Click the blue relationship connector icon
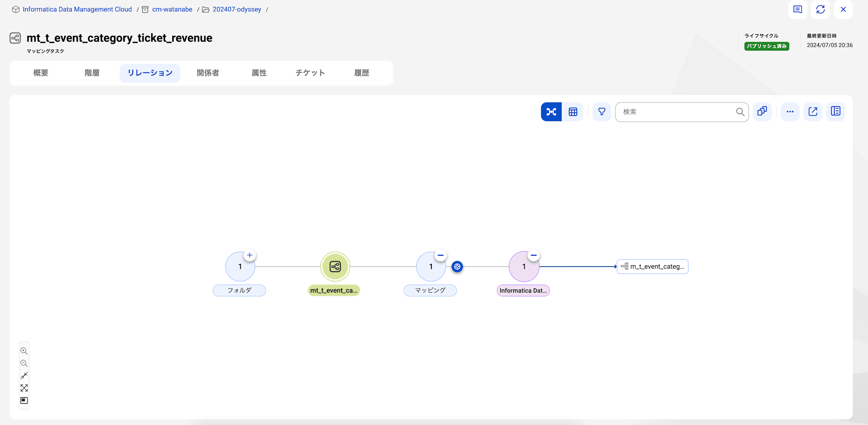This screenshot has width=868, height=425. [x=457, y=267]
